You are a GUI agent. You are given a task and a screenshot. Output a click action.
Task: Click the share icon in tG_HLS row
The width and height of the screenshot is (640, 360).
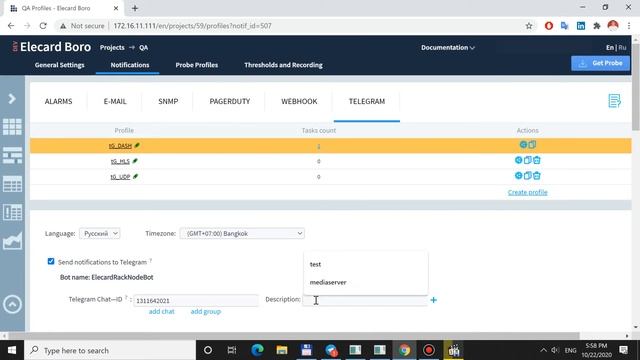point(518,160)
